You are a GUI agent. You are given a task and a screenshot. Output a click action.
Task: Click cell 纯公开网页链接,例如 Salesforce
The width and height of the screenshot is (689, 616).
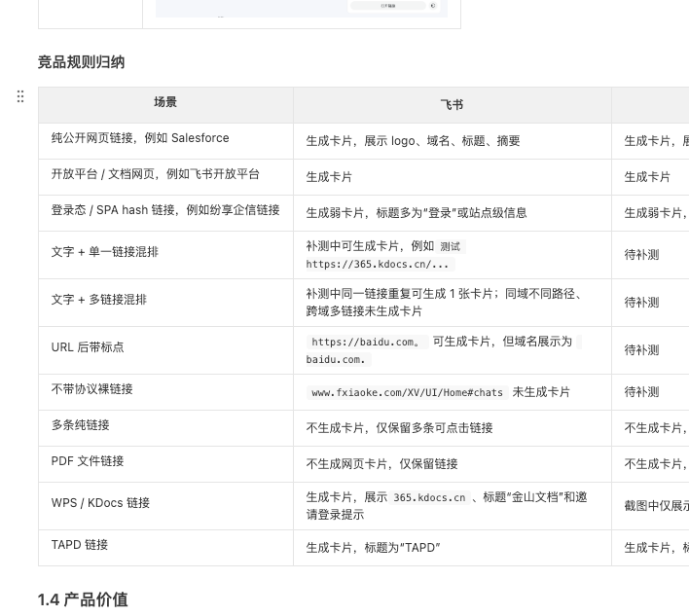165,141
